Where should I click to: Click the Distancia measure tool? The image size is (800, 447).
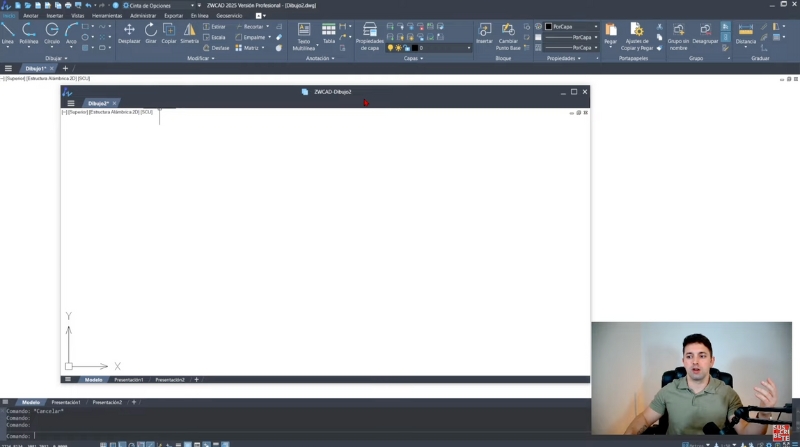pos(745,33)
